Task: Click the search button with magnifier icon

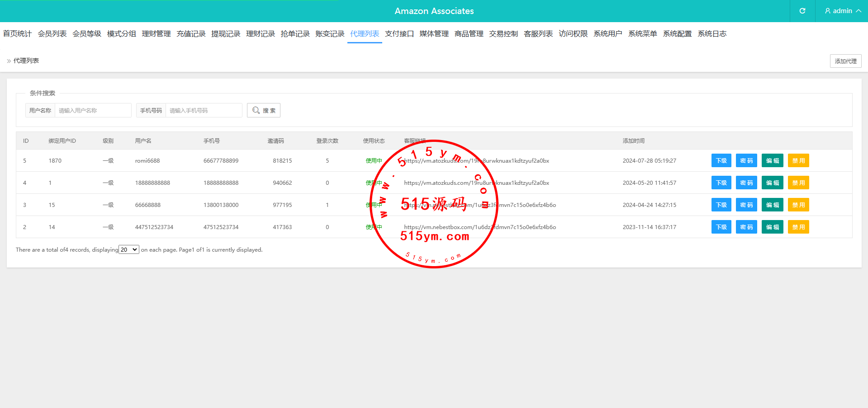Action: pyautogui.click(x=264, y=110)
